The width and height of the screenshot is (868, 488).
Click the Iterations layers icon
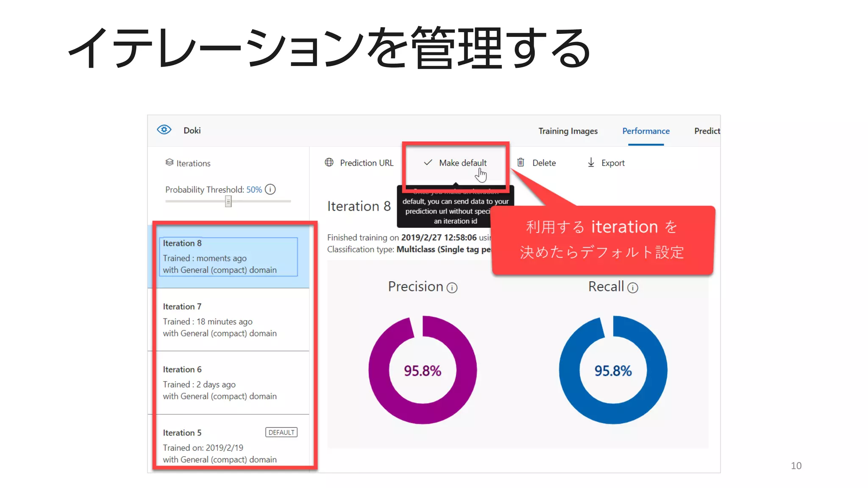(170, 163)
